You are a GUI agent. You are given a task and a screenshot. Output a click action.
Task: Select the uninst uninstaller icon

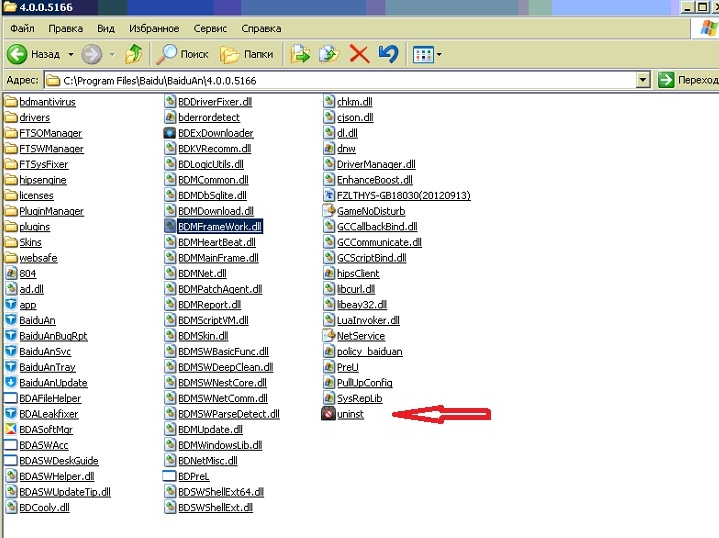328,414
